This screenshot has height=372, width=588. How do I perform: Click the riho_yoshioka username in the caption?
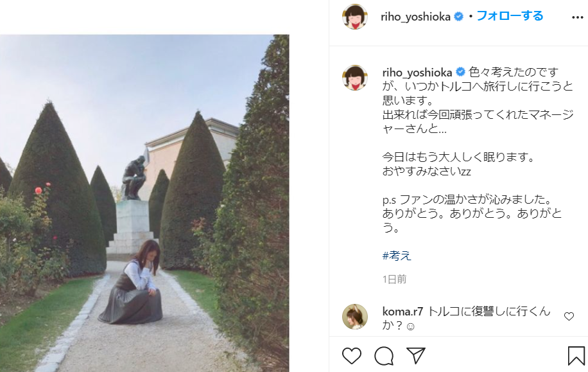[x=417, y=72]
